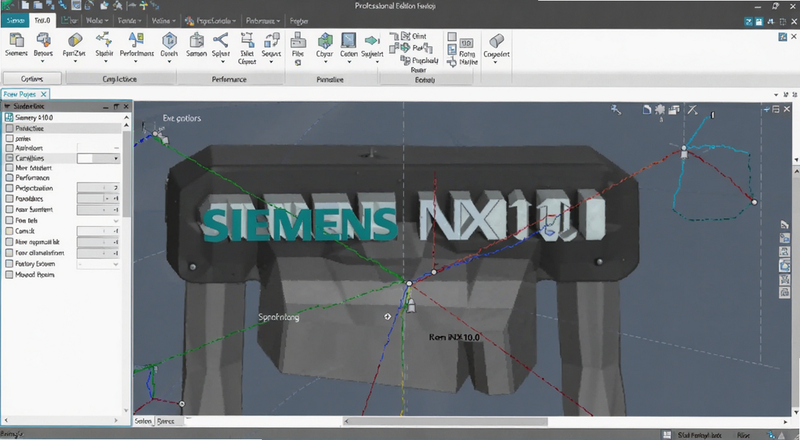This screenshot has width=800, height=440.
Task: Click the Corliens group button
Action: [32, 79]
